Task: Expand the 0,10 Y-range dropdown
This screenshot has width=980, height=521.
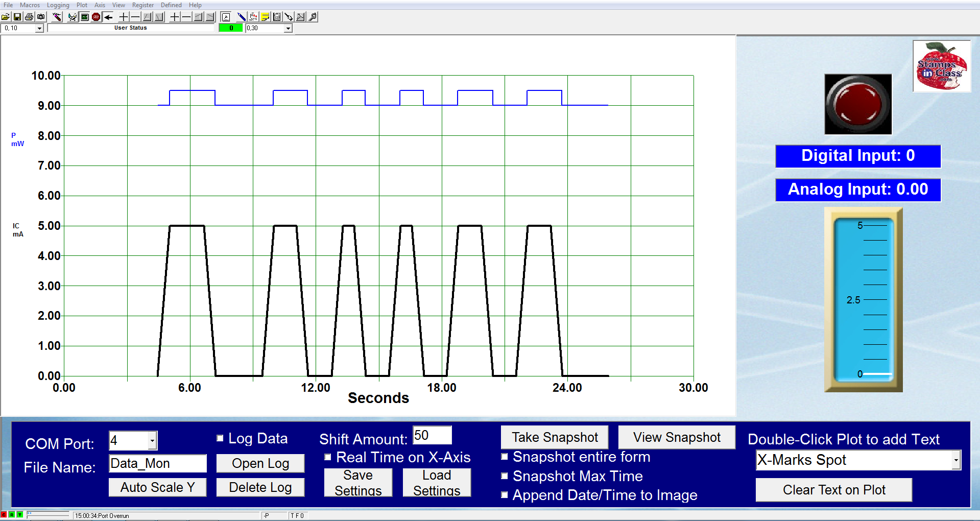Action: [39, 29]
